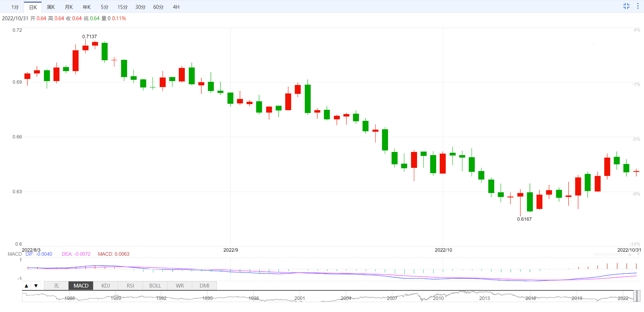Open the vertical three-dot options menu
Image resolution: width=644 pixels, height=312 pixels.
638,6
